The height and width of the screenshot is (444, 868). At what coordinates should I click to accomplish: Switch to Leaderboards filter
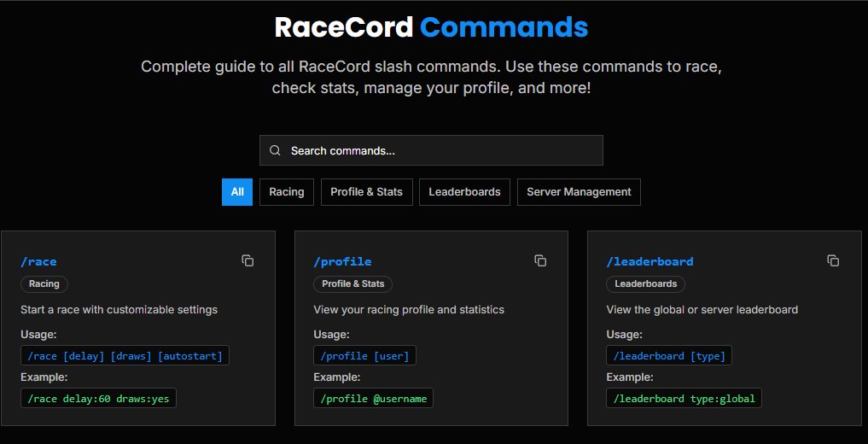[464, 192]
